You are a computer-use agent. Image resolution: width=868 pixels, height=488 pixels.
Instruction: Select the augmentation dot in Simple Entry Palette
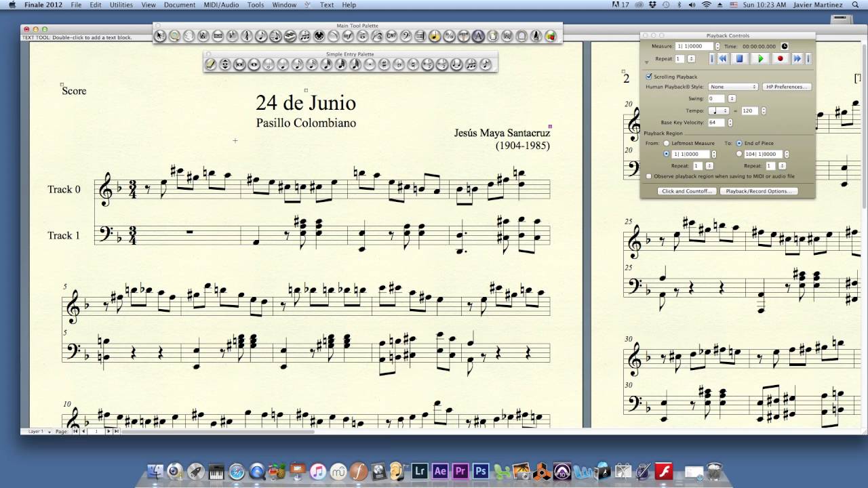tap(369, 64)
